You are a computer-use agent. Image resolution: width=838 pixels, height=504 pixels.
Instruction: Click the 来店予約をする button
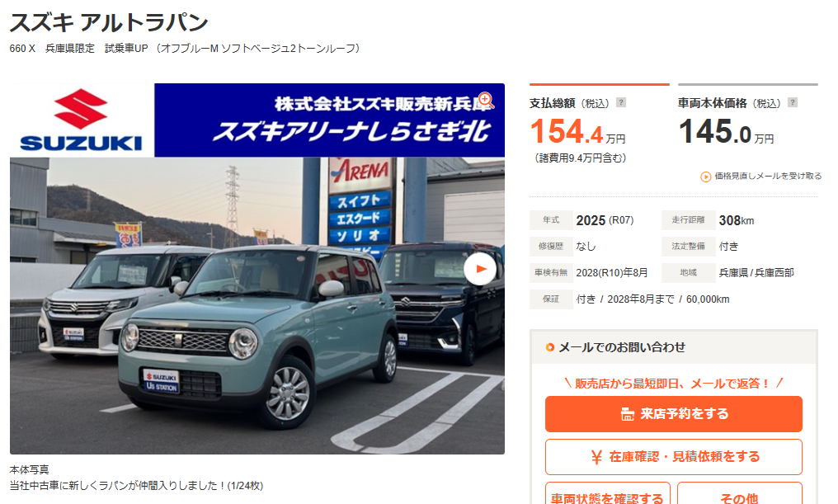[673, 413]
